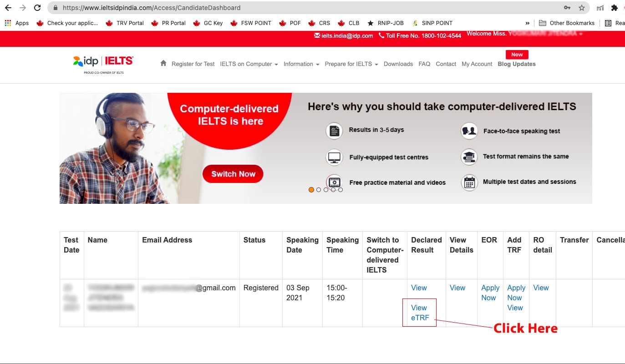The width and height of the screenshot is (625, 364).
Task: Click the bookmark star in the address bar
Action: [582, 8]
